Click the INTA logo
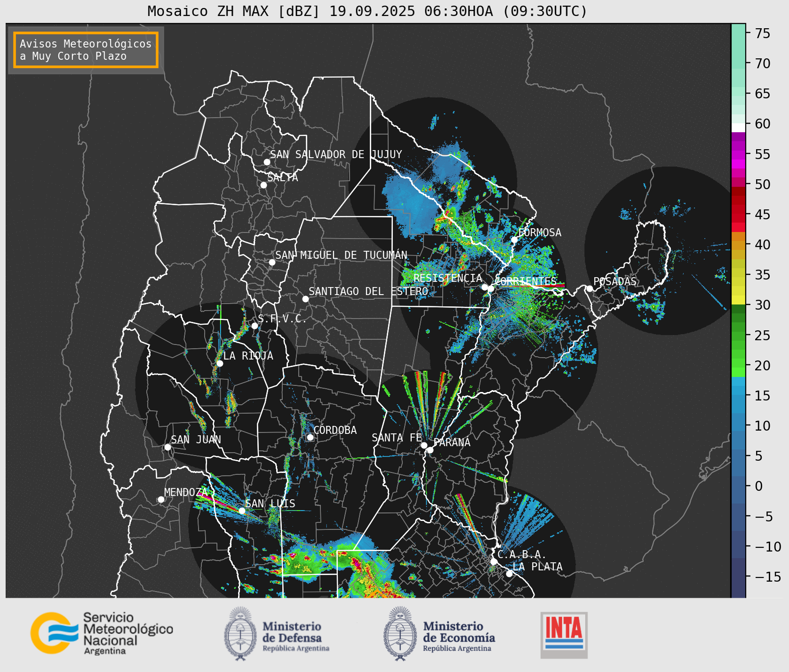This screenshot has height=672, width=789. [x=564, y=635]
